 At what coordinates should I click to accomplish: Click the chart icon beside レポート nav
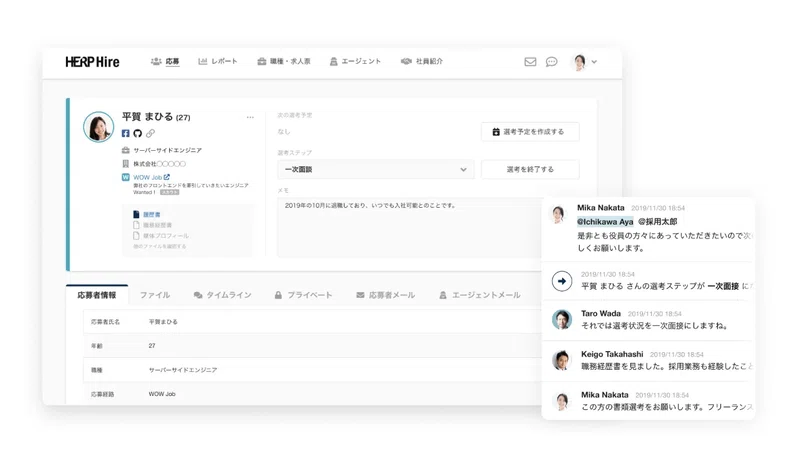pos(203,61)
